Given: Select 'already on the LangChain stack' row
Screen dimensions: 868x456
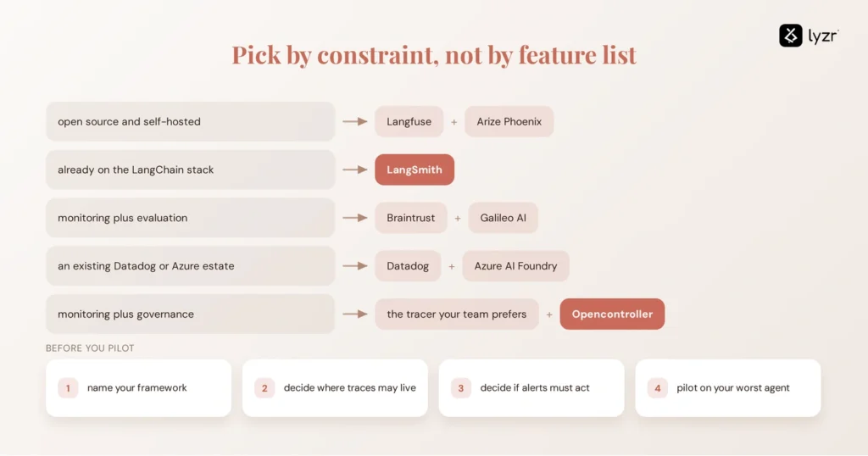Looking at the screenshot, I should 191,170.
